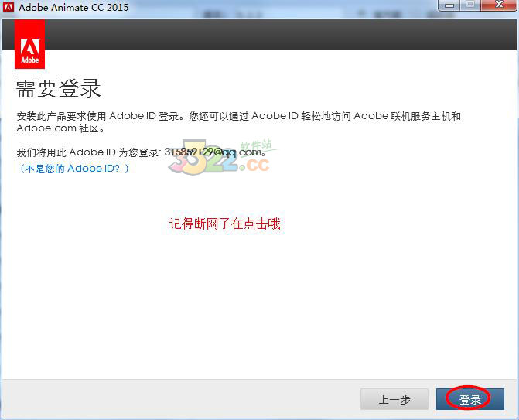Screen dimensions: 519x420
Task: Open the 不是您的 Adobe ID? link
Action: pyautogui.click(x=73, y=169)
